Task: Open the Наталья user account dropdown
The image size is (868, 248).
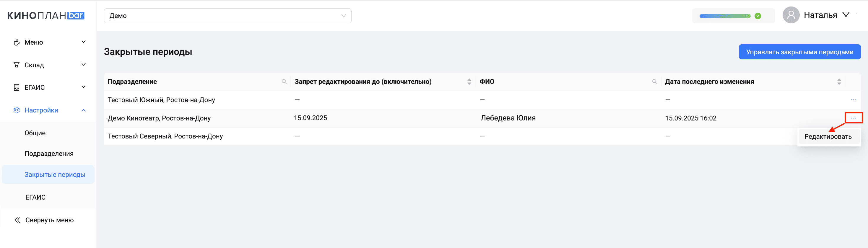Action: 826,15
